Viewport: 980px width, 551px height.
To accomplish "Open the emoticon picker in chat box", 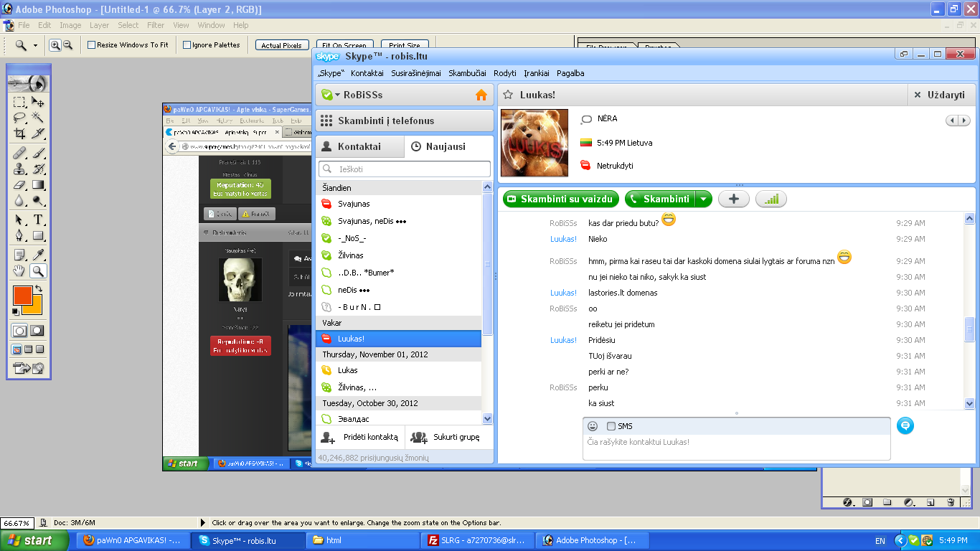I will click(593, 426).
